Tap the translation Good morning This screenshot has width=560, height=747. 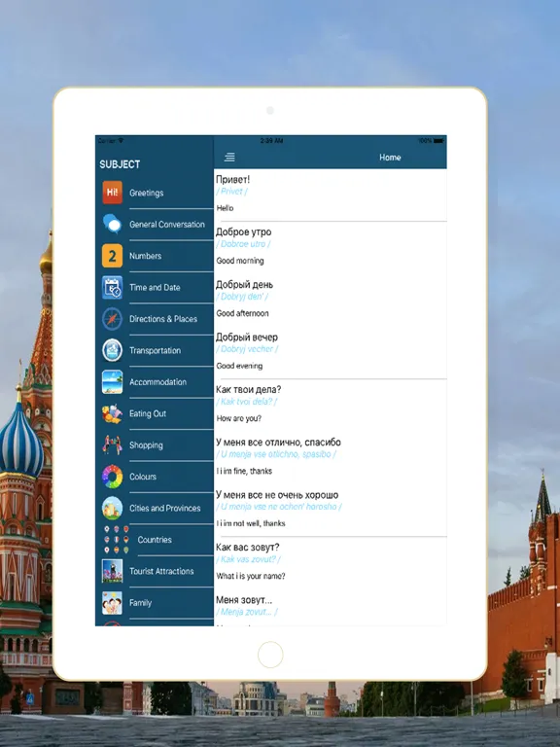[240, 261]
